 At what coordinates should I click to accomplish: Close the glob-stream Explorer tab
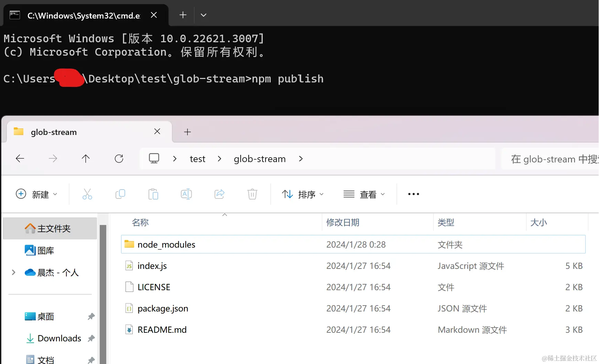[x=157, y=132]
